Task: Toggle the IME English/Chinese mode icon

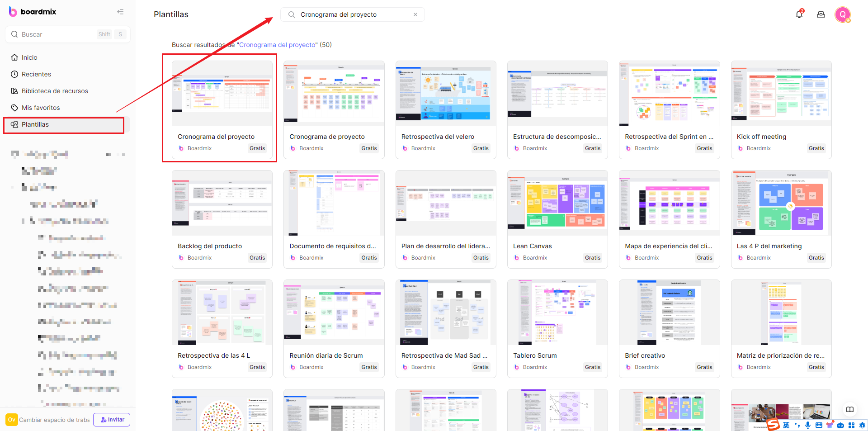Action: coord(786,425)
